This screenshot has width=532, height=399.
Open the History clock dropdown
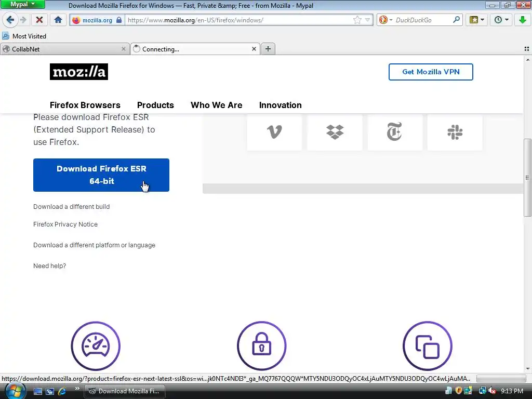tap(501, 20)
